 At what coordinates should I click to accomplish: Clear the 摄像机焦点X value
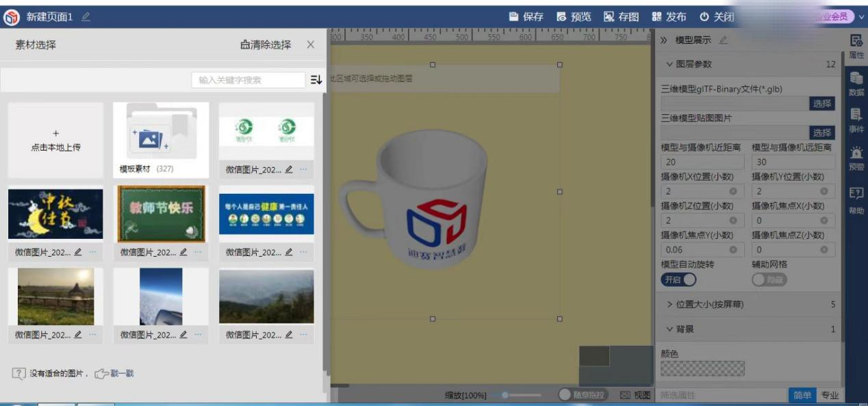pyautogui.click(x=824, y=220)
